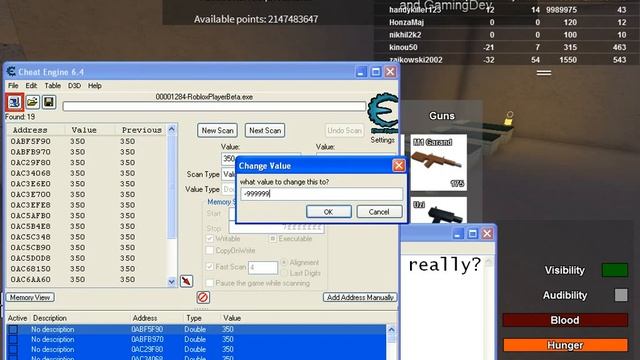
Task: Click the Undo Scan button
Action: click(x=344, y=131)
